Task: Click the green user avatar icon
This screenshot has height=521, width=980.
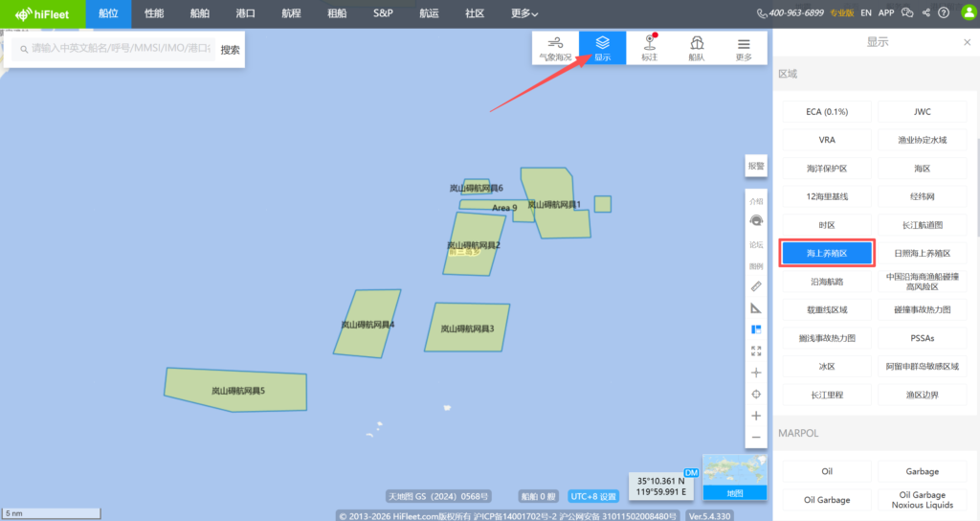Action: pyautogui.click(x=968, y=13)
